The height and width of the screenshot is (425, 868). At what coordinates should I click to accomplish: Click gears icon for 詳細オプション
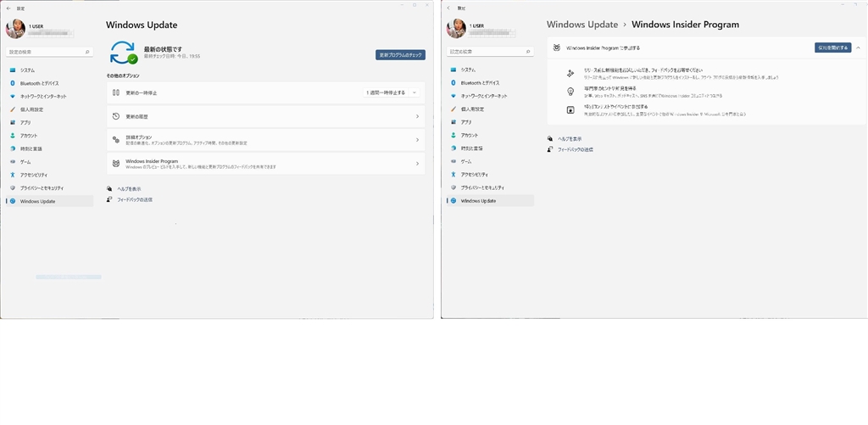pos(115,140)
